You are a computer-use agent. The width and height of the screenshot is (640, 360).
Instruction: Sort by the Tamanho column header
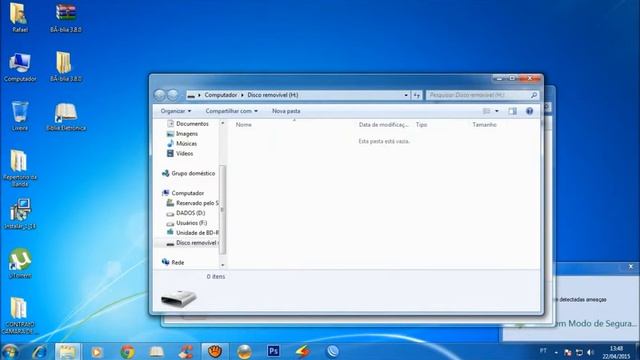coord(484,125)
